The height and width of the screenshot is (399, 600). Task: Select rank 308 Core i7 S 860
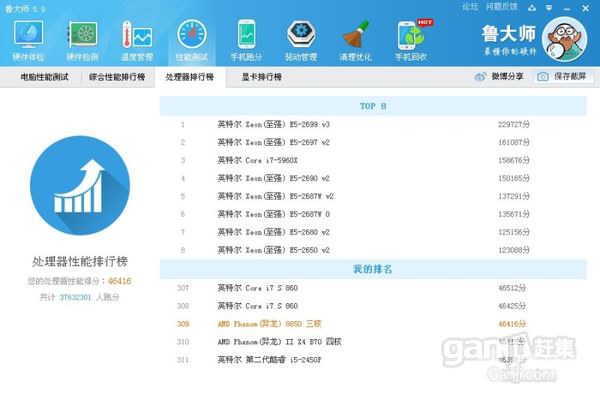tap(373, 306)
